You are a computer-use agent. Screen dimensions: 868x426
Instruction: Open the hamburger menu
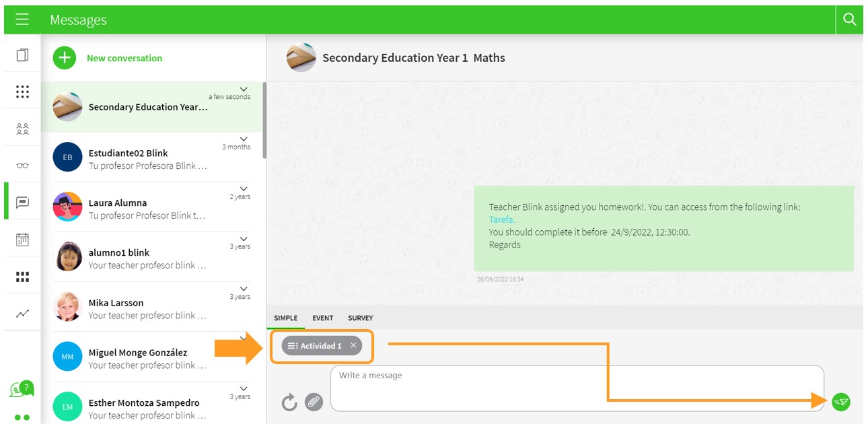pyautogui.click(x=22, y=20)
